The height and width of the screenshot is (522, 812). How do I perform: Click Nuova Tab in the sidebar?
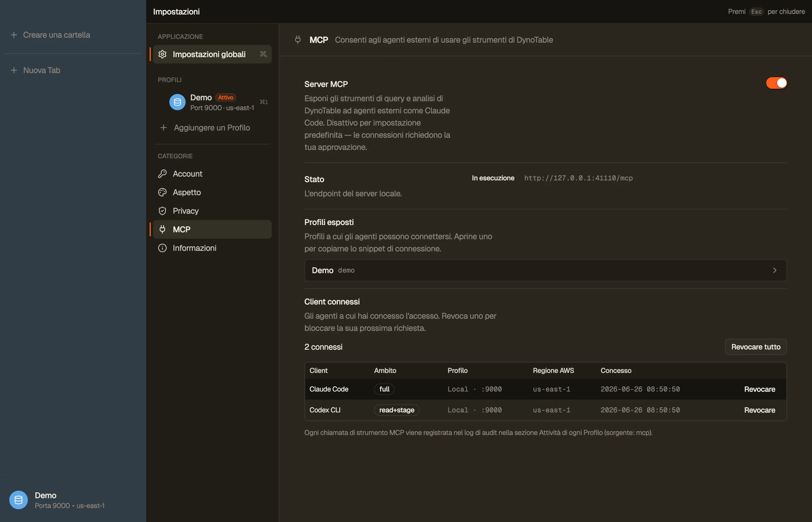point(42,70)
